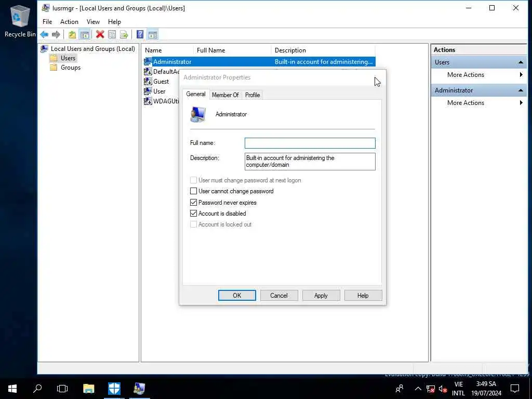Viewport: 532px width, 399px height.
Task: Collapse the Users section in Actions pane
Action: (x=521, y=62)
